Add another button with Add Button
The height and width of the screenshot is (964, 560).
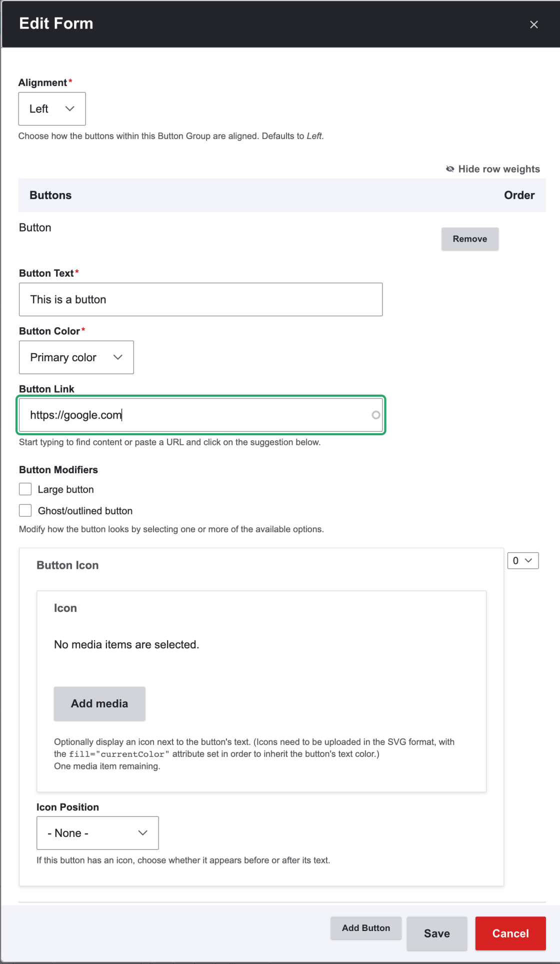tap(365, 927)
